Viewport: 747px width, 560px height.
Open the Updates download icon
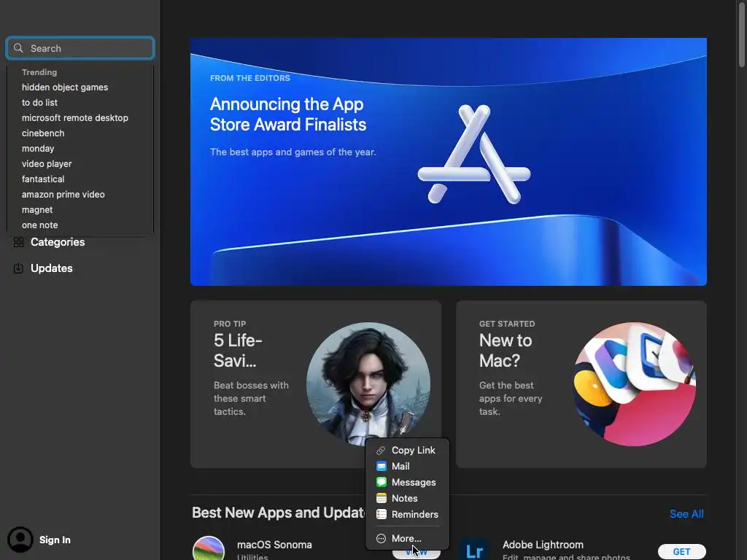(18, 268)
